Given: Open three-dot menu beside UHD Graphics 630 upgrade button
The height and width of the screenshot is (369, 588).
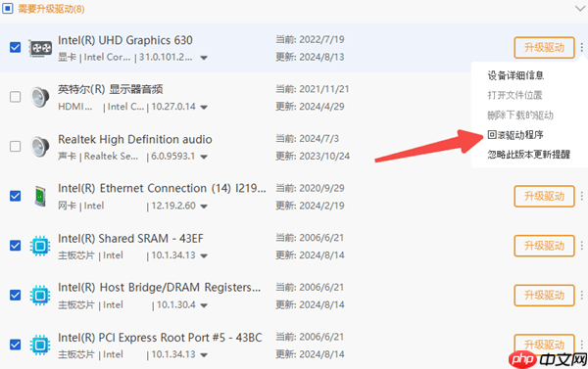Looking at the screenshot, I should coord(581,48).
